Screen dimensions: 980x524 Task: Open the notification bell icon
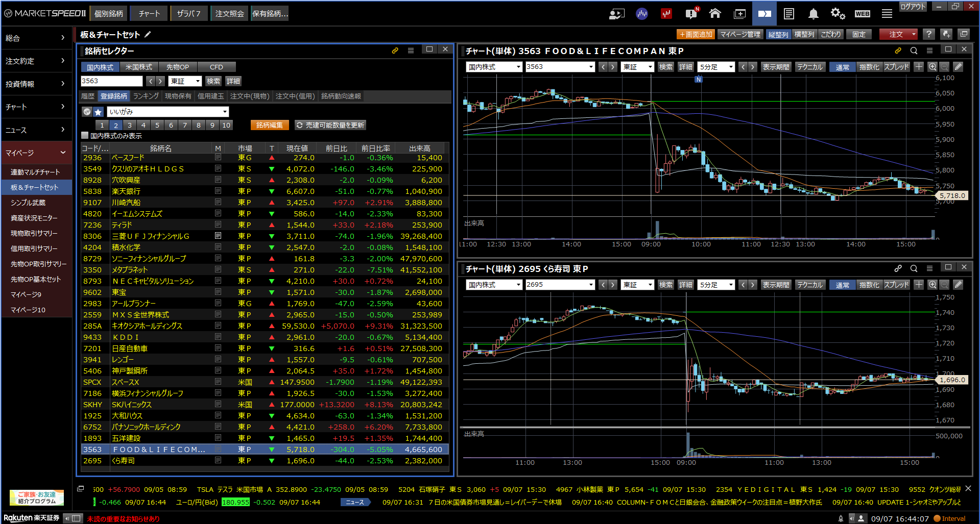pos(814,14)
